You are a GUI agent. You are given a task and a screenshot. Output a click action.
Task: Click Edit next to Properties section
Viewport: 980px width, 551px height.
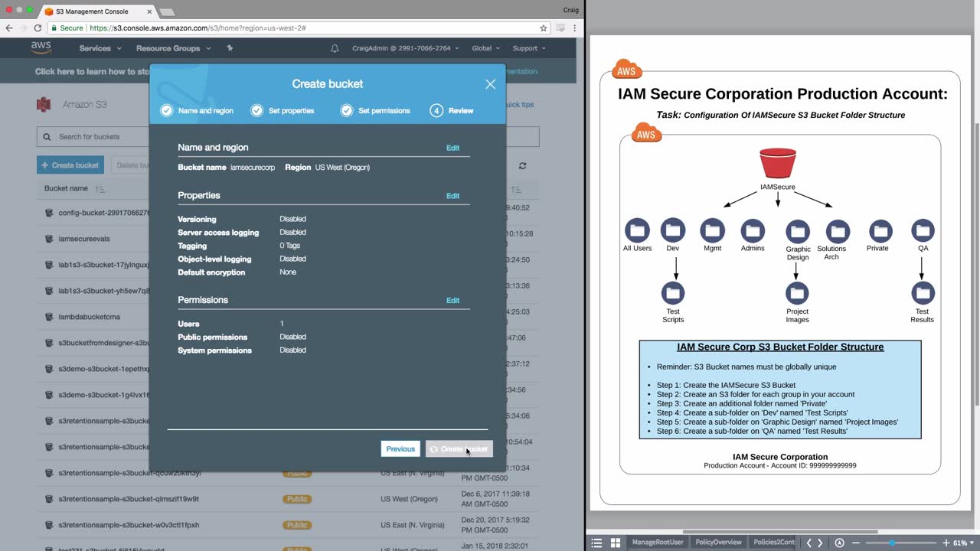tap(452, 196)
